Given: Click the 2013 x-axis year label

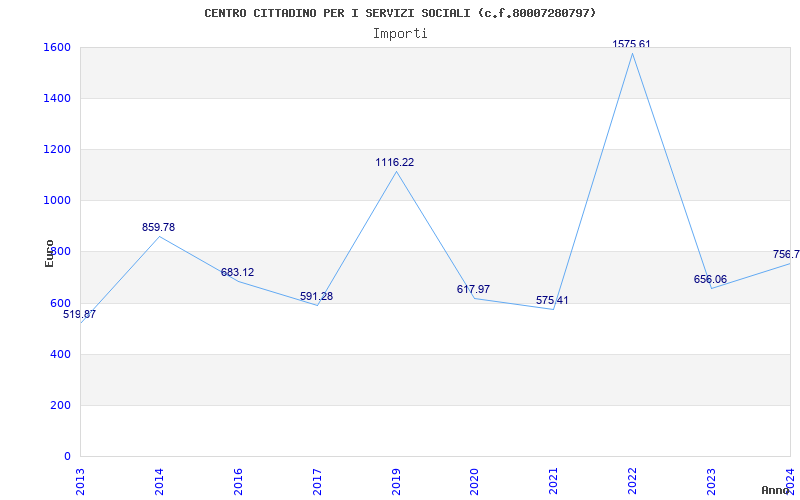Looking at the screenshot, I should (80, 481).
